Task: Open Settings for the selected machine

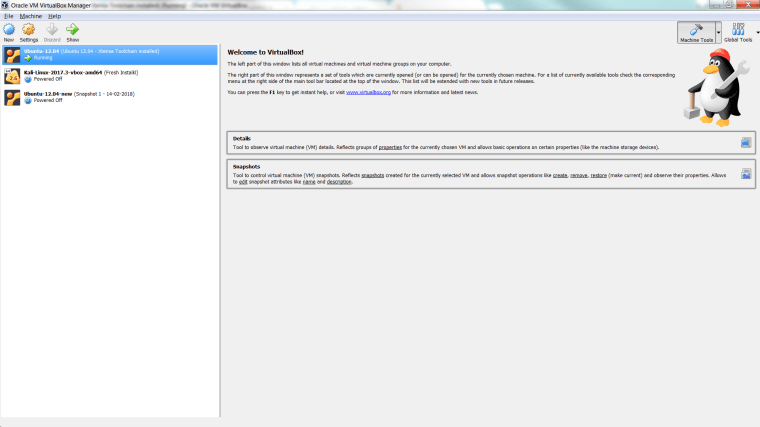Action: click(x=29, y=30)
